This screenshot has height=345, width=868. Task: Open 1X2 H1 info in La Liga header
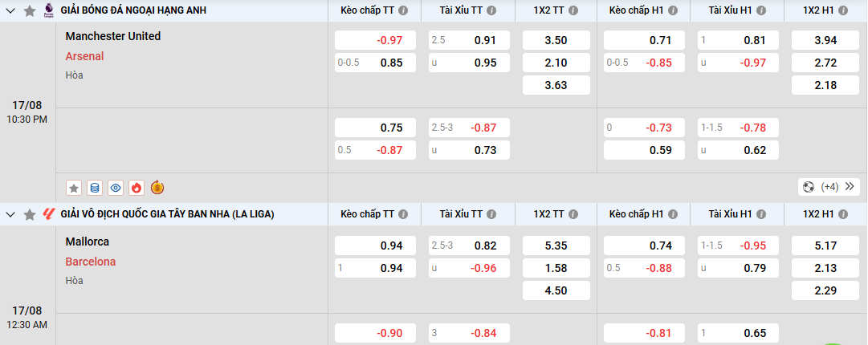coord(842,214)
